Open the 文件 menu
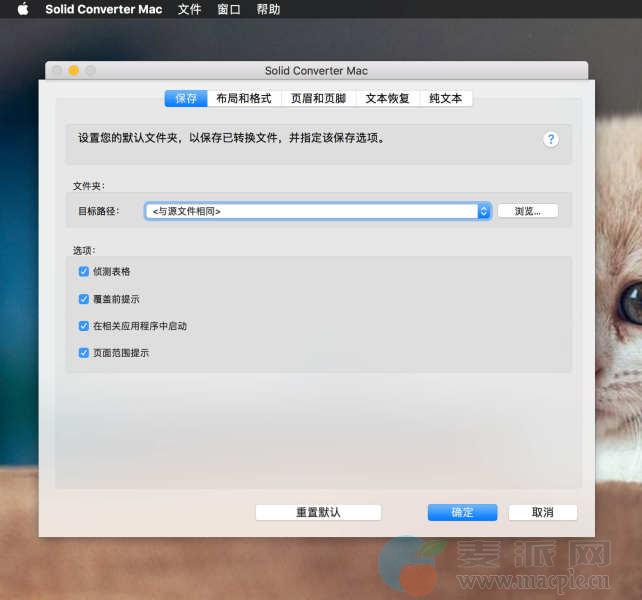Image resolution: width=642 pixels, height=600 pixels. (x=189, y=10)
